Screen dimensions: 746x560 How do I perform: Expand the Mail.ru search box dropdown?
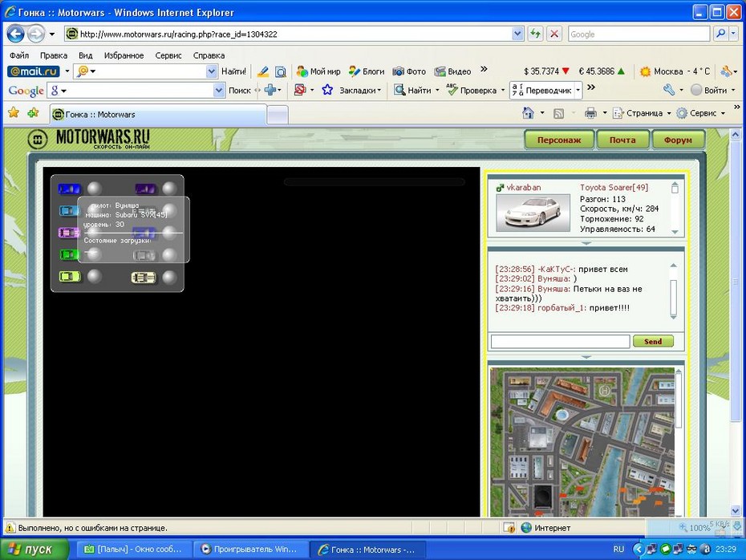[x=212, y=71]
